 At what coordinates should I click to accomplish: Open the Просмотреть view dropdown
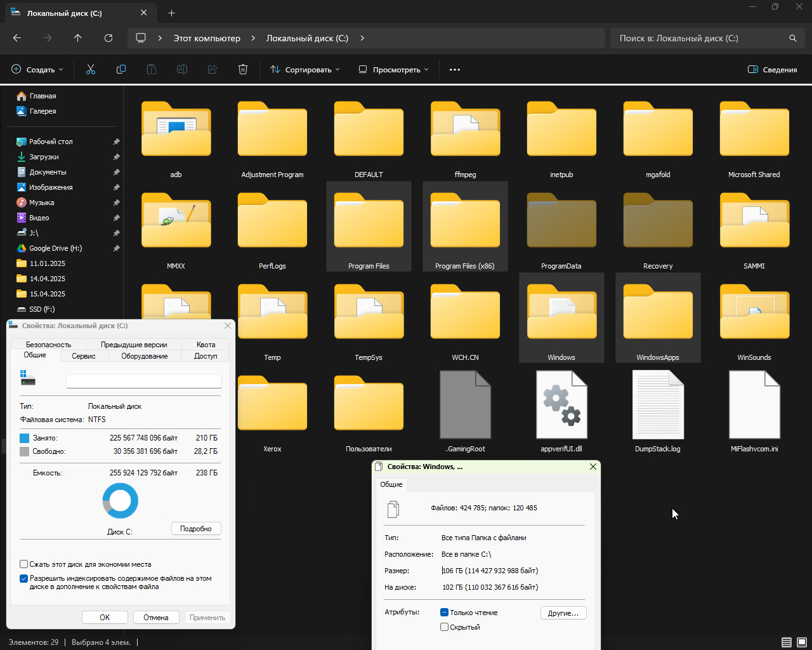[x=393, y=70]
